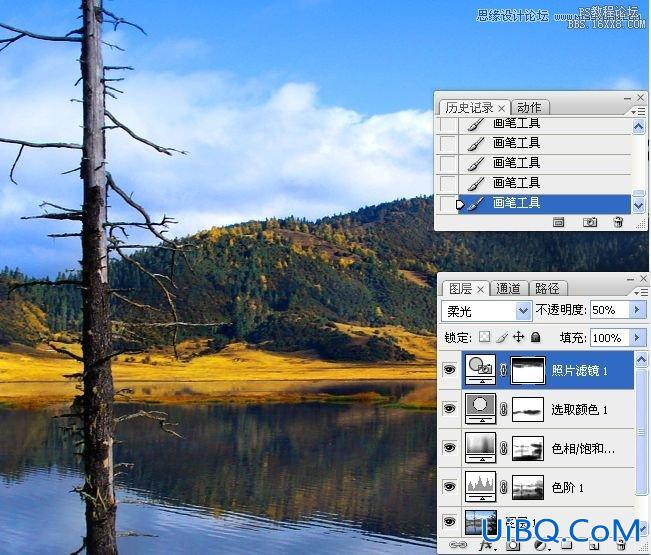This screenshot has height=555, width=651.
Task: Lock transparent pixels in Layers panel
Action: [484, 337]
